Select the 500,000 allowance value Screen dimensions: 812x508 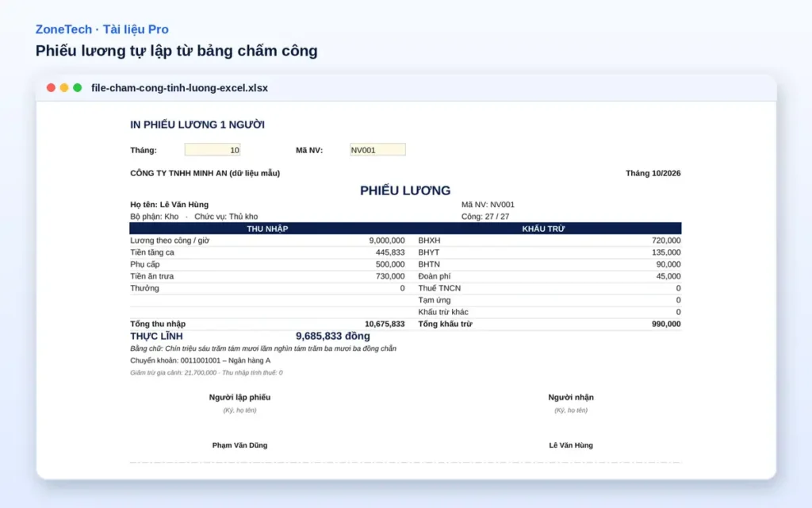(390, 264)
